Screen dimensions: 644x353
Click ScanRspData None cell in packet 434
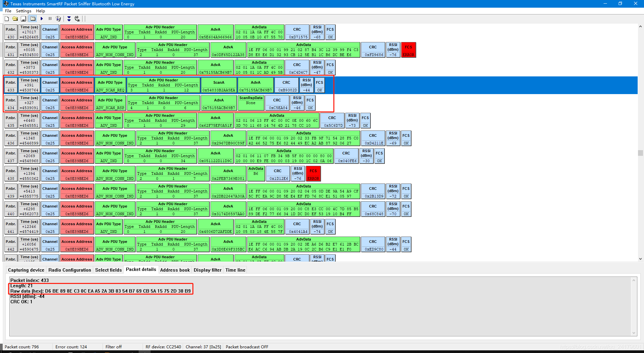251,103
